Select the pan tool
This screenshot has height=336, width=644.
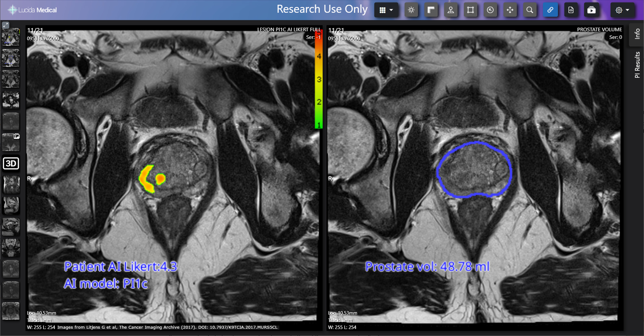510,10
